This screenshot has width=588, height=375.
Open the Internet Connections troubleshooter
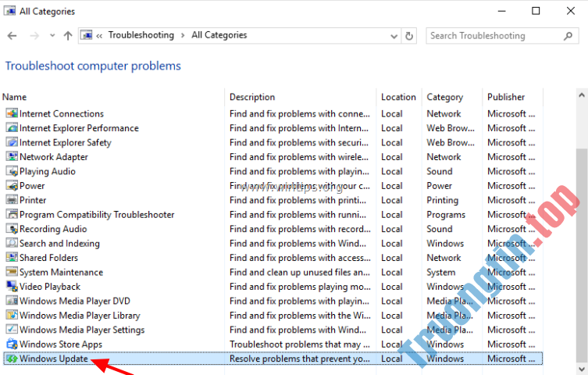tap(62, 113)
